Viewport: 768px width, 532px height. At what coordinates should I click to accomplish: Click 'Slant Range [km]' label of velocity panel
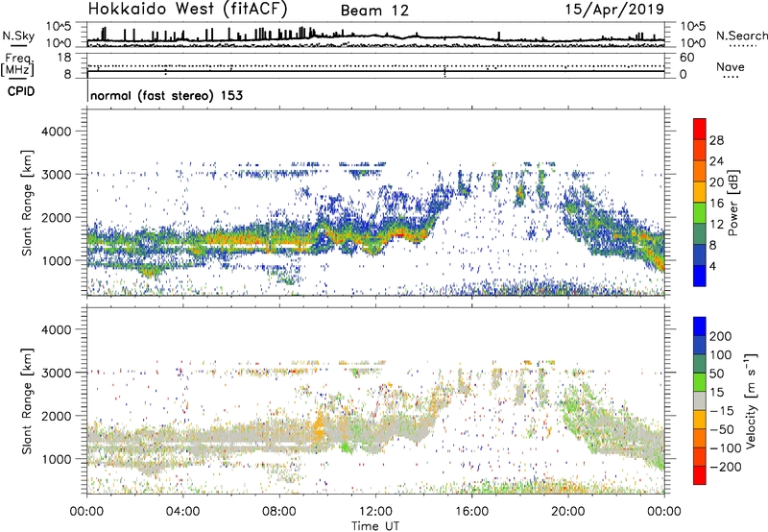pyautogui.click(x=28, y=400)
